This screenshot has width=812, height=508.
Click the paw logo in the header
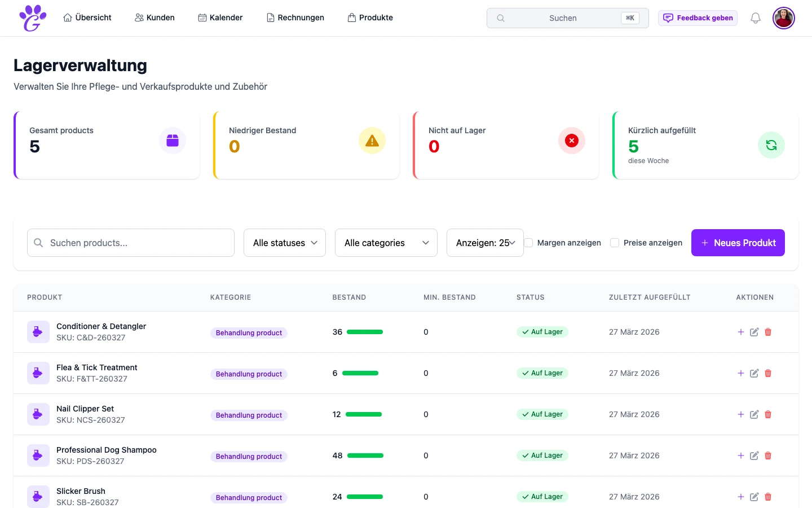33,18
